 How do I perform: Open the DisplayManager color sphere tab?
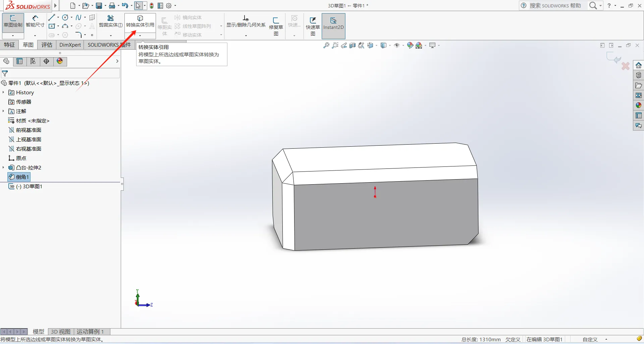[60, 61]
